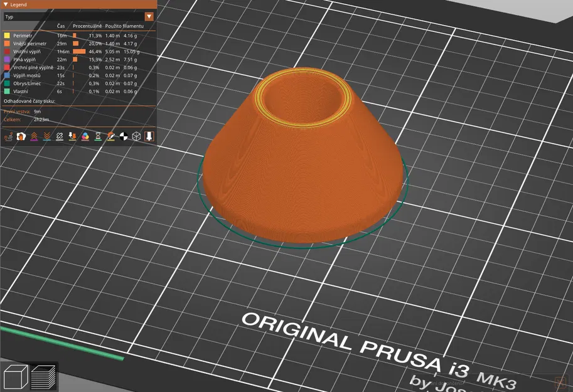Open the Typ view type combo box
The height and width of the screenshot is (392, 573).
coord(78,17)
